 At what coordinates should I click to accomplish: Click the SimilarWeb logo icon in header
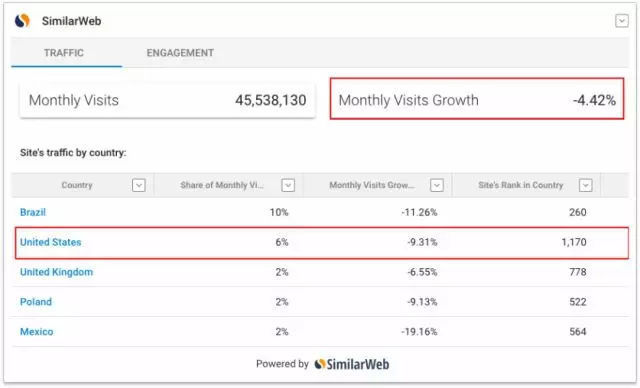point(22,20)
